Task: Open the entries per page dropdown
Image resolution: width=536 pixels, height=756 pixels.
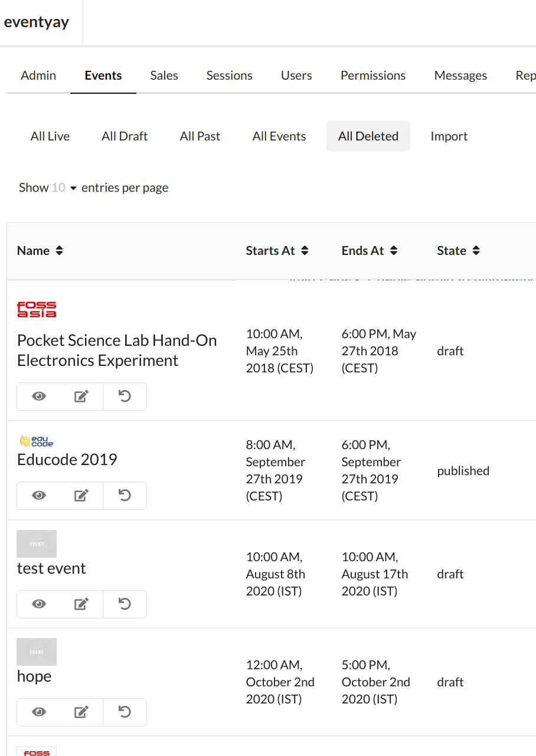Action: [64, 188]
